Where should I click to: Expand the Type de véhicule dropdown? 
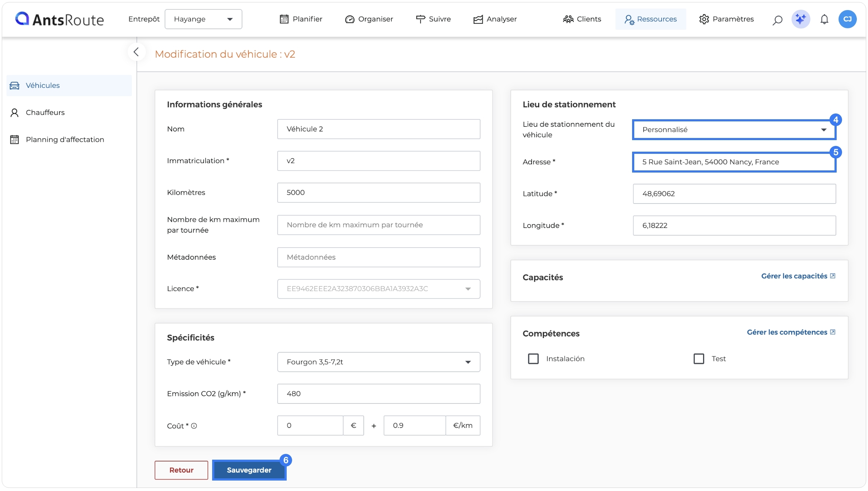(x=379, y=362)
